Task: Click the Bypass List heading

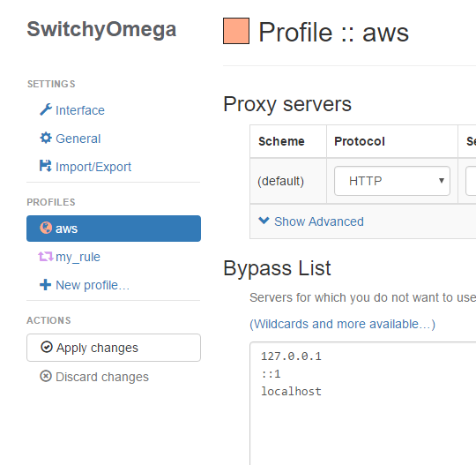Action: [x=277, y=268]
